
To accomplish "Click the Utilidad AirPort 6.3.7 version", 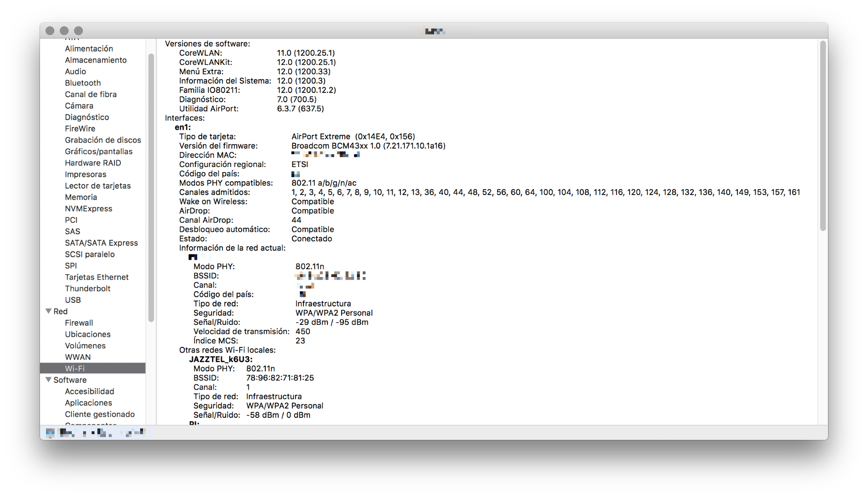I will (300, 109).
